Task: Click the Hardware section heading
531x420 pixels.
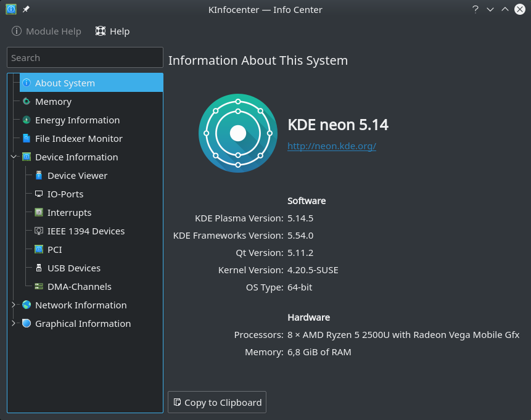Action: click(x=308, y=318)
